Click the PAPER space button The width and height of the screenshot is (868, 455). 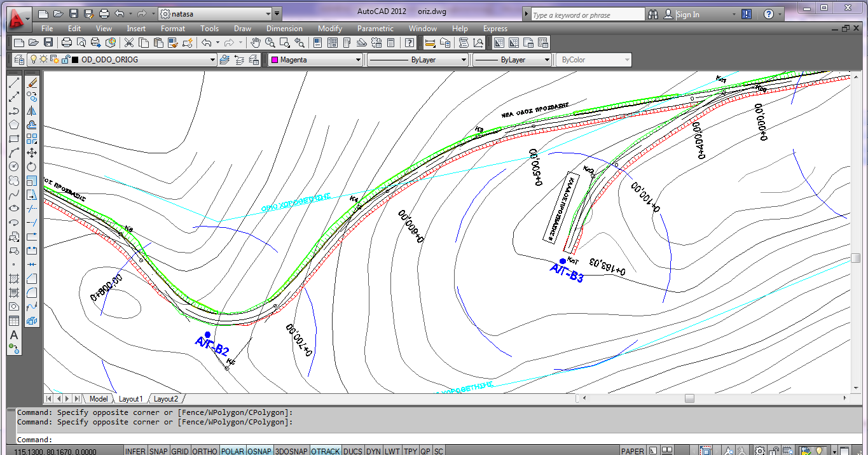632,451
